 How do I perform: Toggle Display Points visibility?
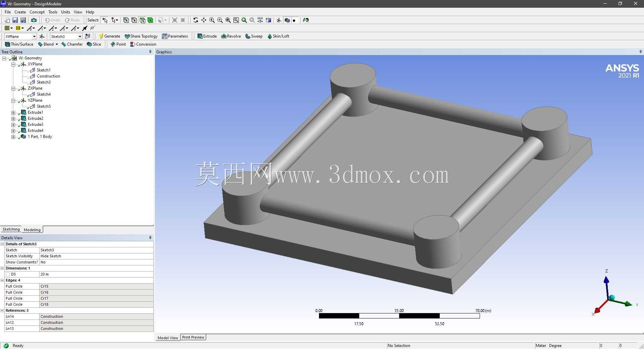(294, 20)
